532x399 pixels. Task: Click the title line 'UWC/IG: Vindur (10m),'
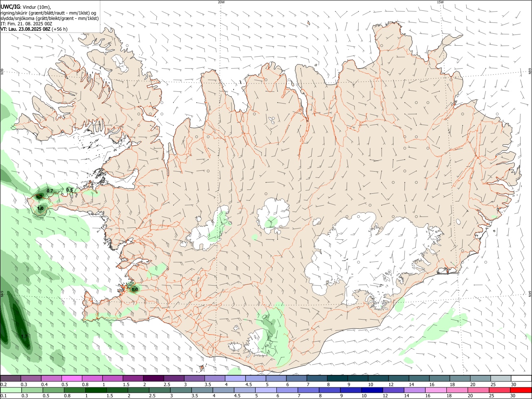26,7
